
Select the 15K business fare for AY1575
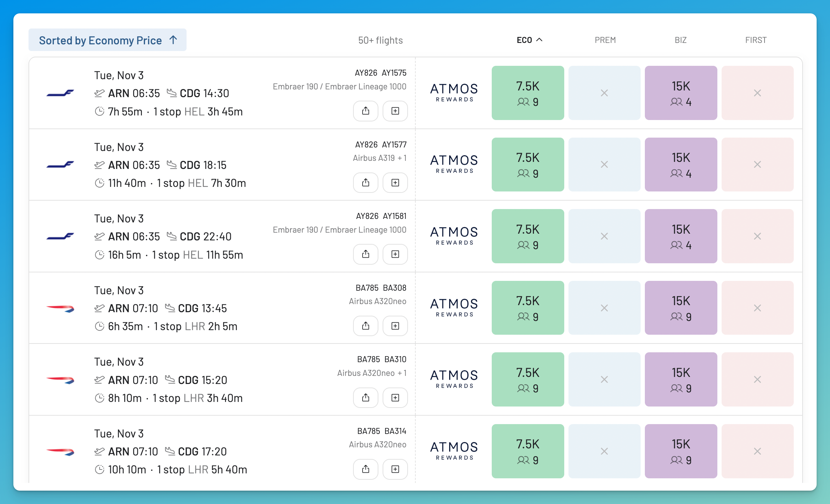(x=681, y=93)
